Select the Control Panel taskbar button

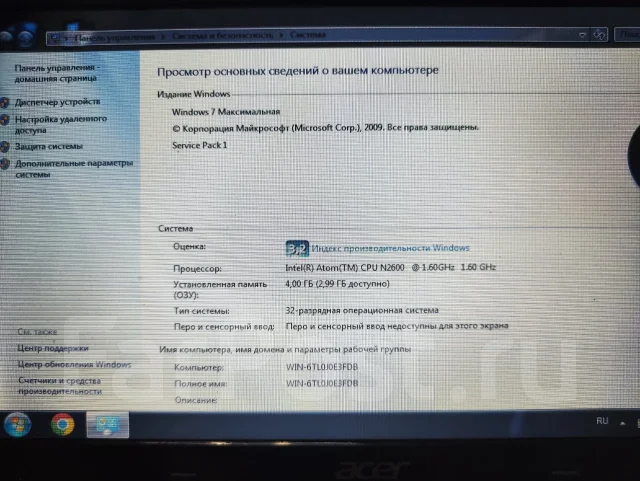tap(108, 425)
